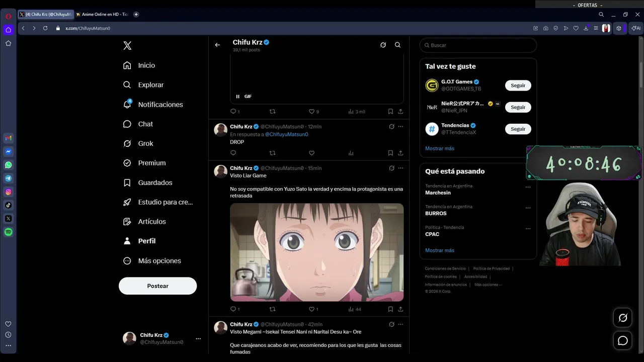Reload the page
Image resolution: width=644 pixels, height=362 pixels.
tap(45, 28)
